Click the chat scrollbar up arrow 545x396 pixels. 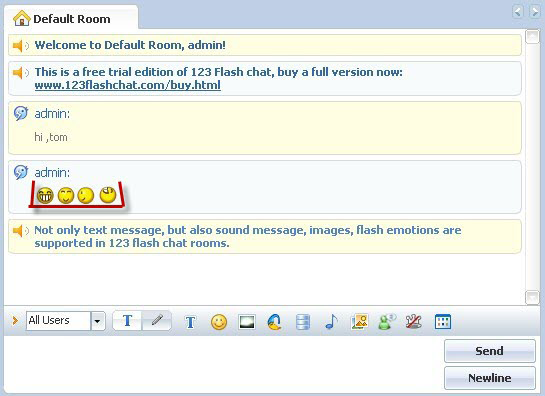(532, 36)
